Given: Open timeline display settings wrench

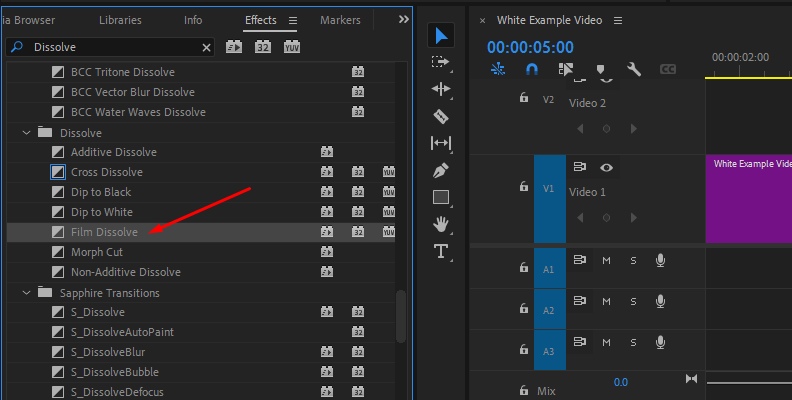Looking at the screenshot, I should 634,70.
